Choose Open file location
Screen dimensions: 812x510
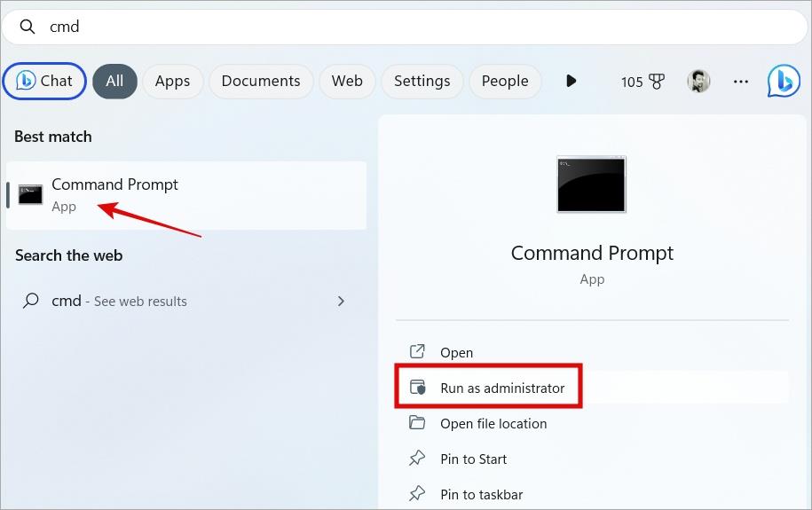[593, 423]
